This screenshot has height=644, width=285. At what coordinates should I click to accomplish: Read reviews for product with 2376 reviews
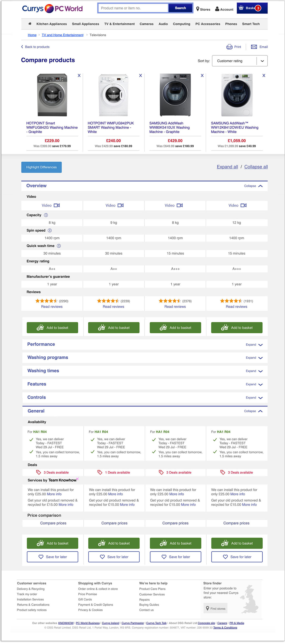coord(175,307)
